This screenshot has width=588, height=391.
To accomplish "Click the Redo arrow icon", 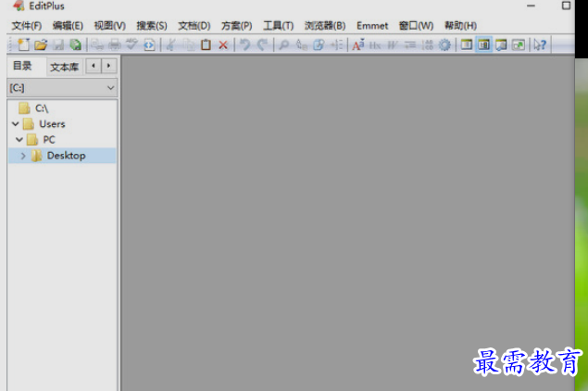I will point(262,44).
